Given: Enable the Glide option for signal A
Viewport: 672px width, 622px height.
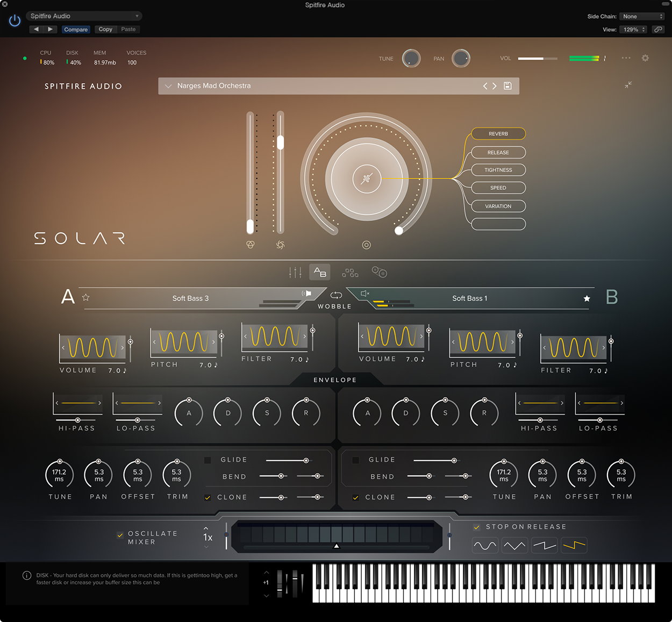Looking at the screenshot, I should coord(208,460).
